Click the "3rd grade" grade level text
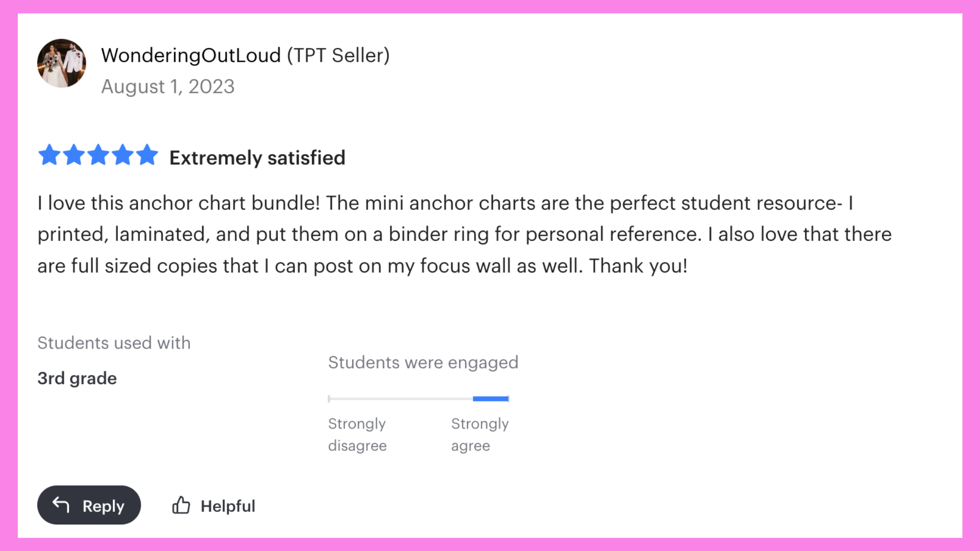The width and height of the screenshot is (980, 551). point(77,379)
